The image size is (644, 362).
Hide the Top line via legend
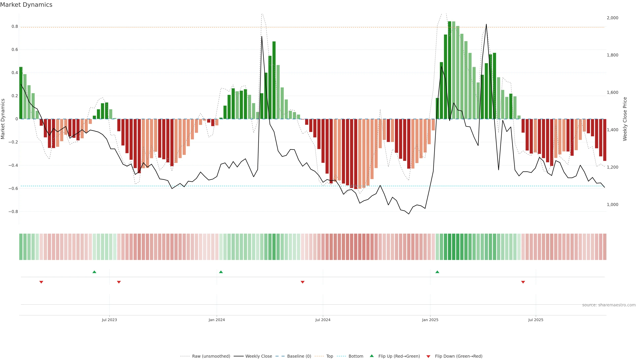[330, 356]
